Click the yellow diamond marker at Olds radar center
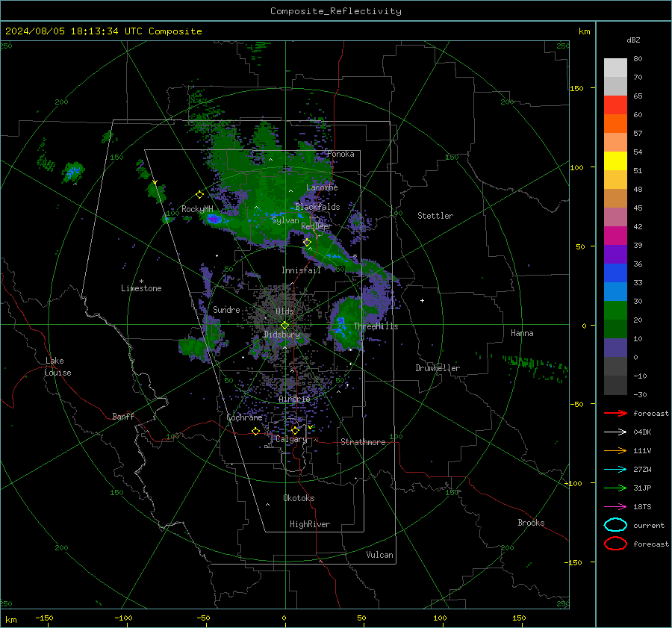This screenshot has width=672, height=628. click(284, 326)
